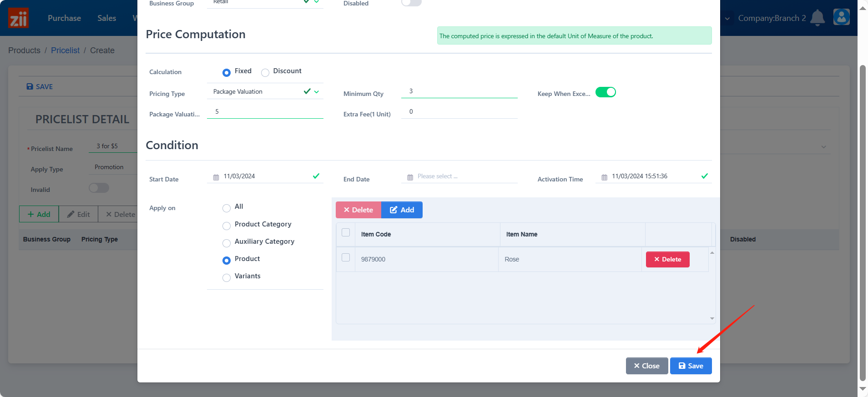Click the item table scroll up arrow
Viewport: 868px width, 397px height.
[712, 252]
